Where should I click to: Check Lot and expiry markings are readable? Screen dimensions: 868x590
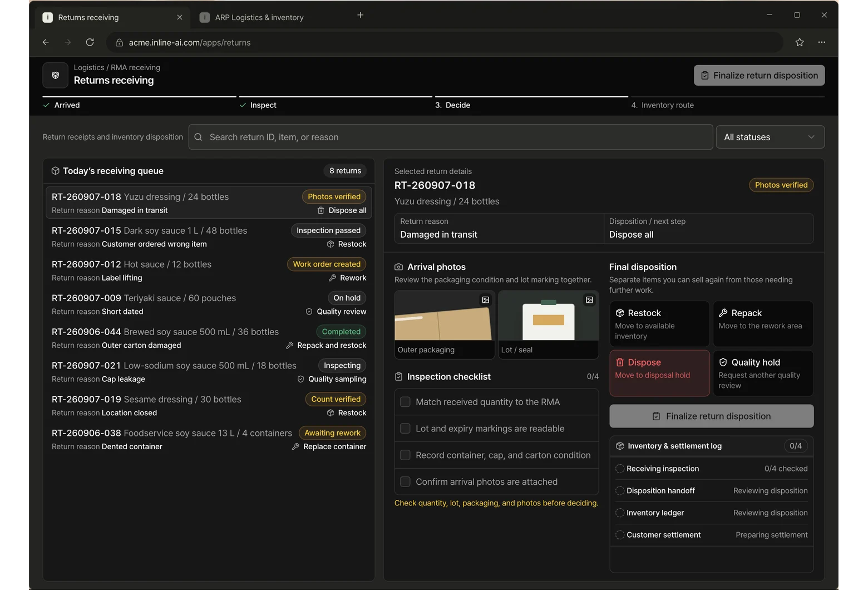pyautogui.click(x=405, y=429)
